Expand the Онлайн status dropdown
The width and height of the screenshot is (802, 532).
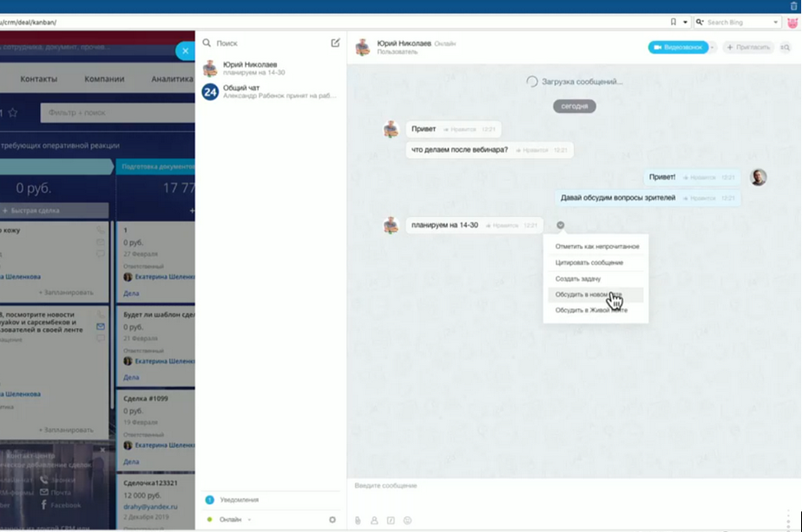point(249,520)
